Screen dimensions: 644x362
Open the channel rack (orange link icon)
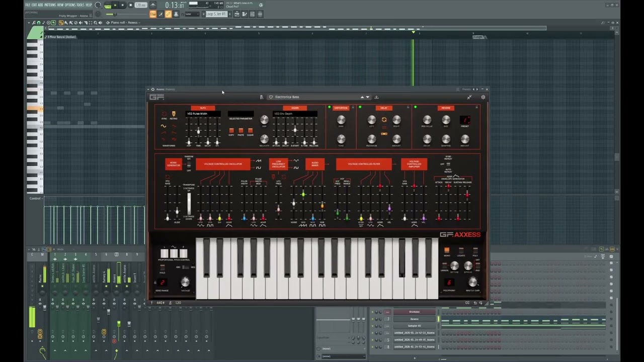coord(168,14)
